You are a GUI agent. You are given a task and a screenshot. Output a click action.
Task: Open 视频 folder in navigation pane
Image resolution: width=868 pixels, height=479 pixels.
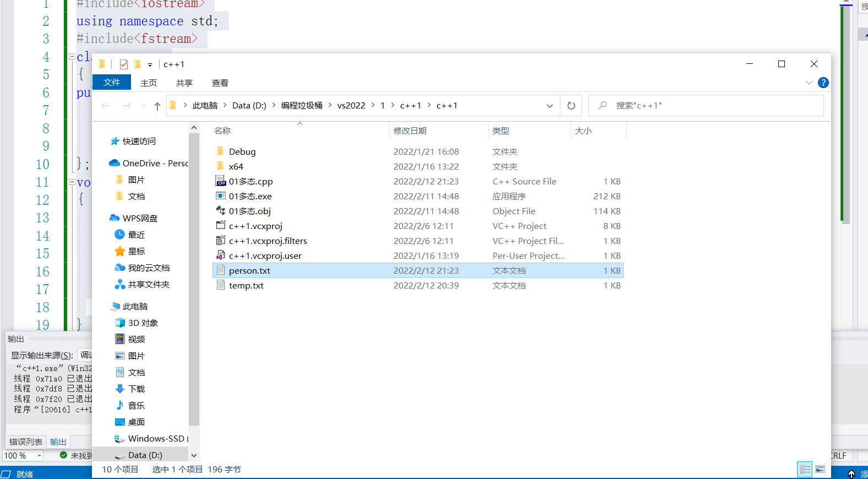(136, 339)
